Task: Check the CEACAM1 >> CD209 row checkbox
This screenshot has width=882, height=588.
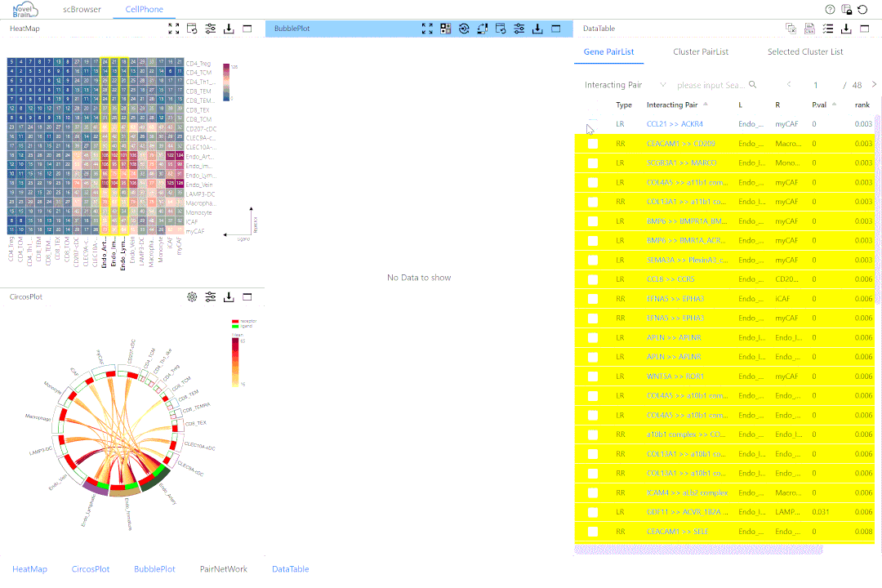Action: point(593,144)
